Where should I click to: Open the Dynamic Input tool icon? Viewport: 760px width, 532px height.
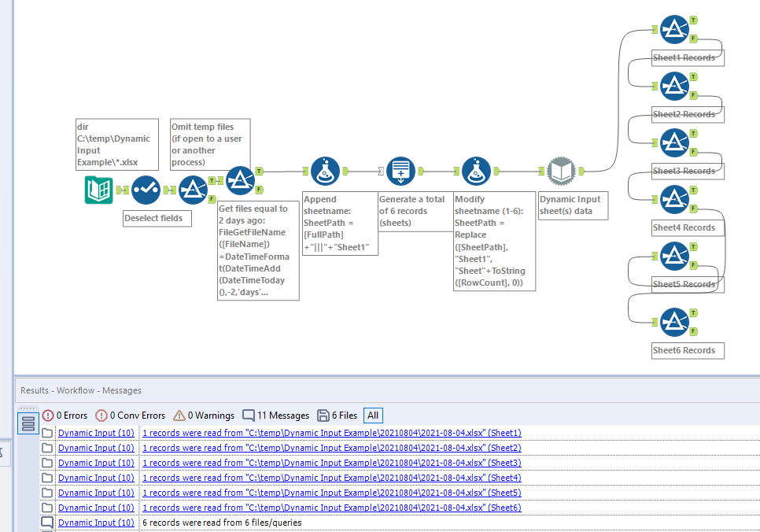[561, 172]
